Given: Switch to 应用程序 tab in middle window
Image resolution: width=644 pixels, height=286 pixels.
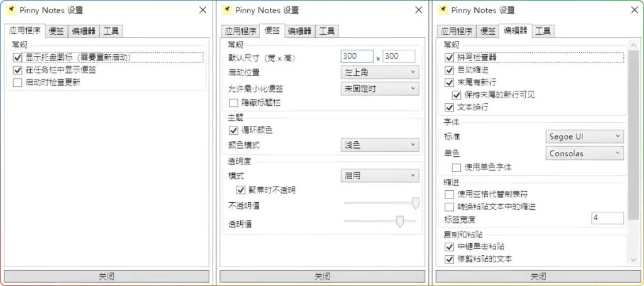Looking at the screenshot, I should (x=241, y=31).
